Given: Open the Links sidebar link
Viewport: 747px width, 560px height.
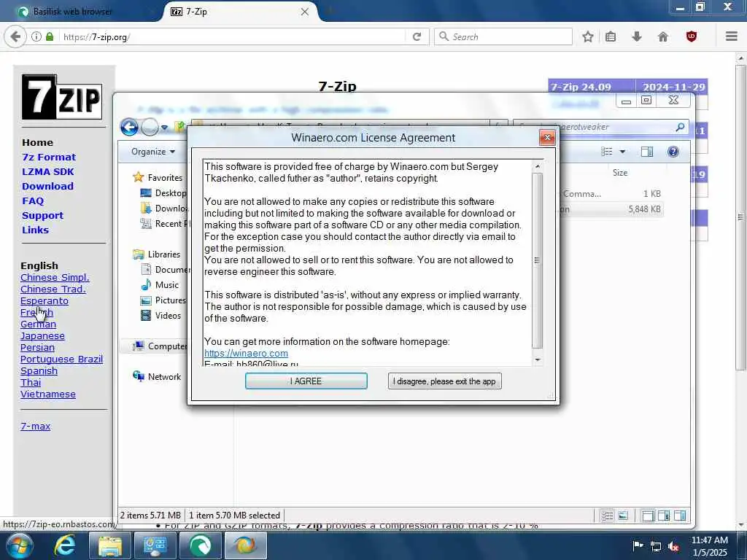Looking at the screenshot, I should point(35,230).
